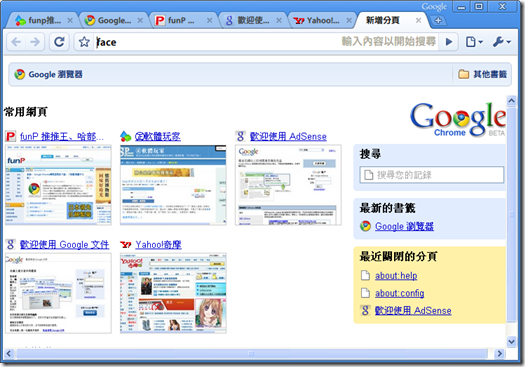The image size is (525, 367).
Task: Open a new tab with the plus button
Action: [x=438, y=20]
